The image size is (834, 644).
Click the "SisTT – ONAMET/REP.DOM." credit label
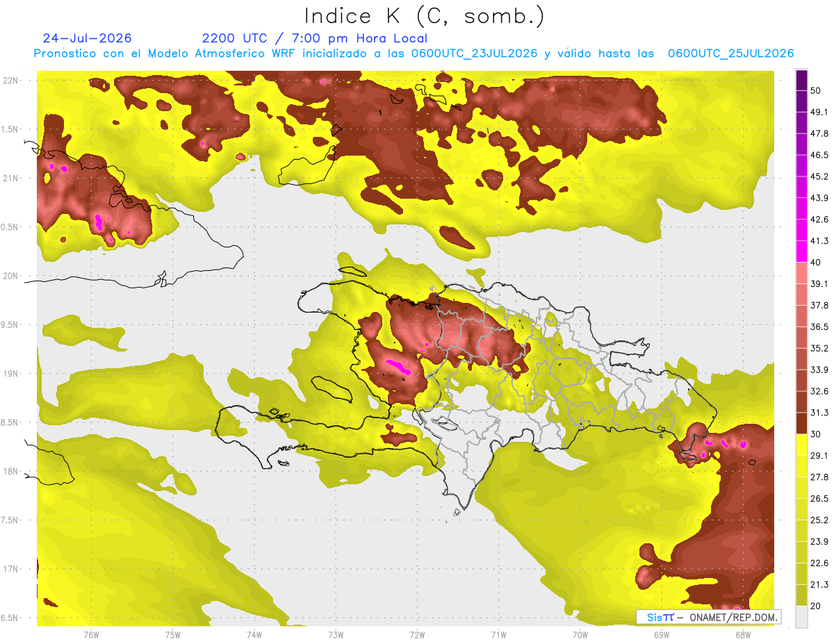tap(708, 617)
